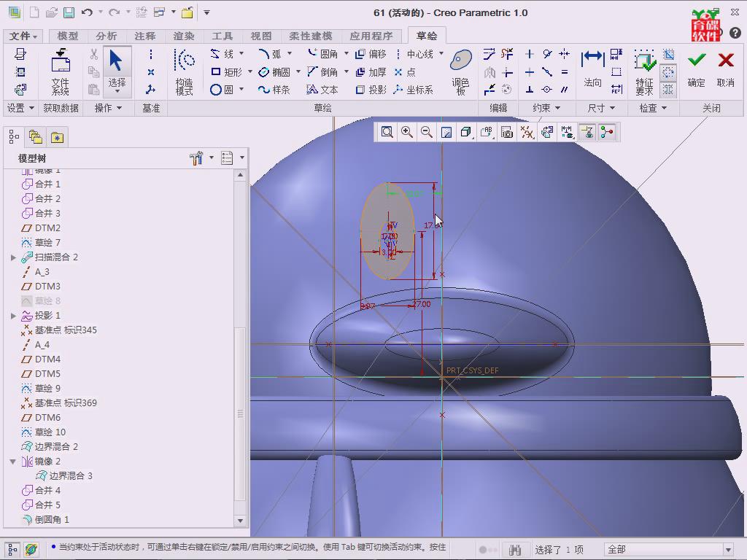Click the repaint screen icon
Image resolution: width=747 pixels, height=560 pixels.
click(x=446, y=132)
